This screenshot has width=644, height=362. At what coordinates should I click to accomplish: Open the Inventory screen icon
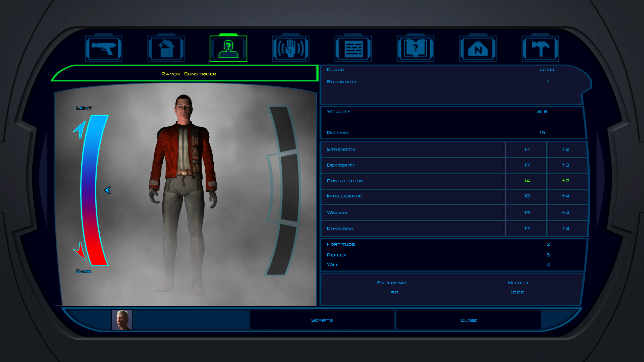[x=166, y=49]
